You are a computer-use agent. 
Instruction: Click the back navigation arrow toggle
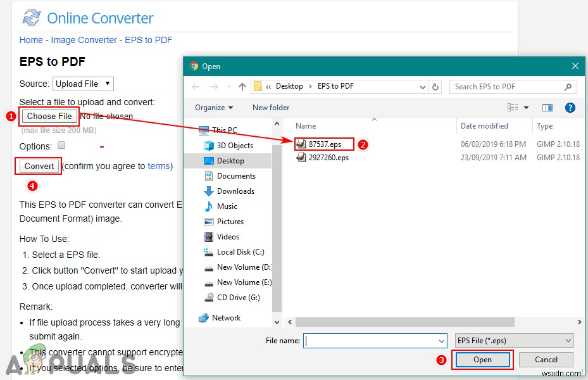[196, 86]
